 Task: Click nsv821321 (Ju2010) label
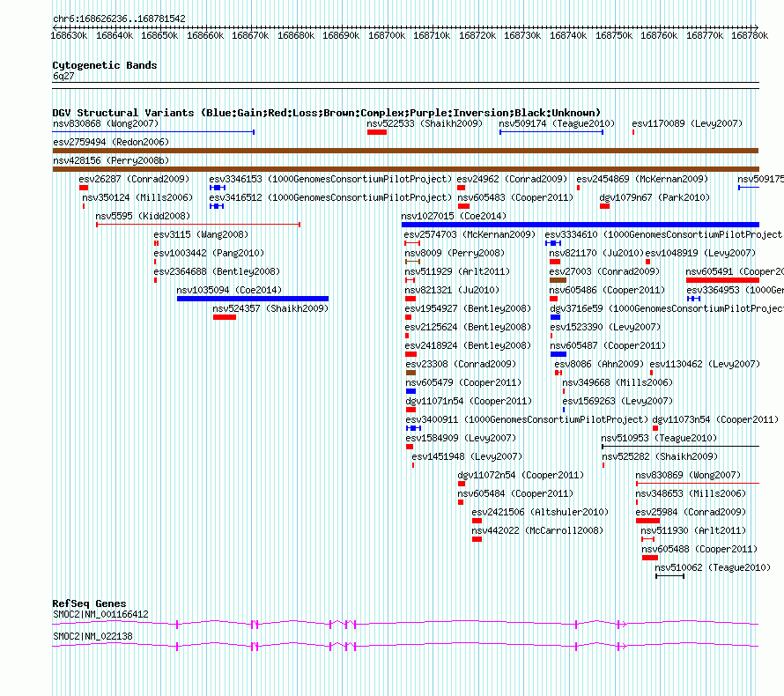click(452, 290)
